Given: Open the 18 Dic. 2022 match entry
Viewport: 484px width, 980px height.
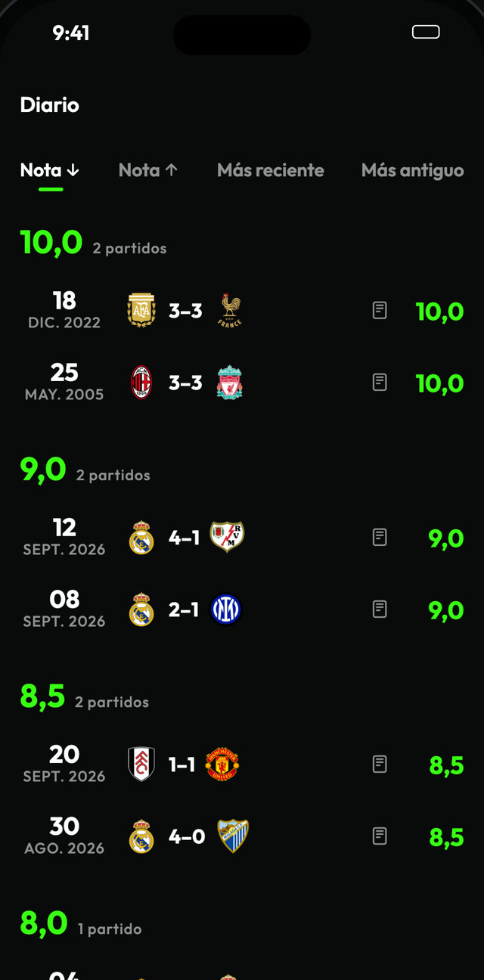Looking at the screenshot, I should click(242, 310).
